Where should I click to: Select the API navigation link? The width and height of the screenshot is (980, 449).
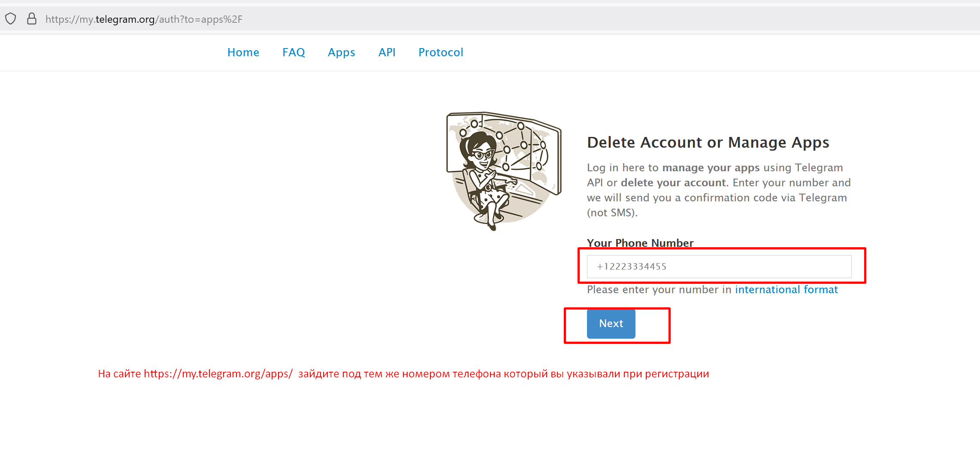pyautogui.click(x=387, y=52)
